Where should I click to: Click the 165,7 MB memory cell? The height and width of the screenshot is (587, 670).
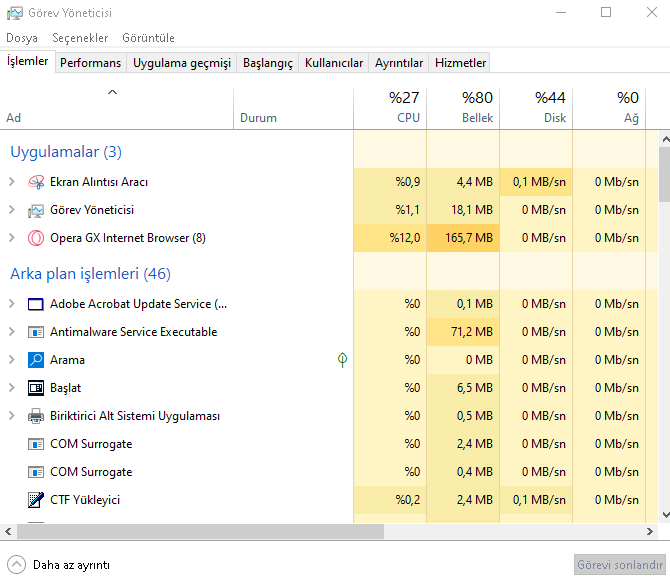coord(463,238)
